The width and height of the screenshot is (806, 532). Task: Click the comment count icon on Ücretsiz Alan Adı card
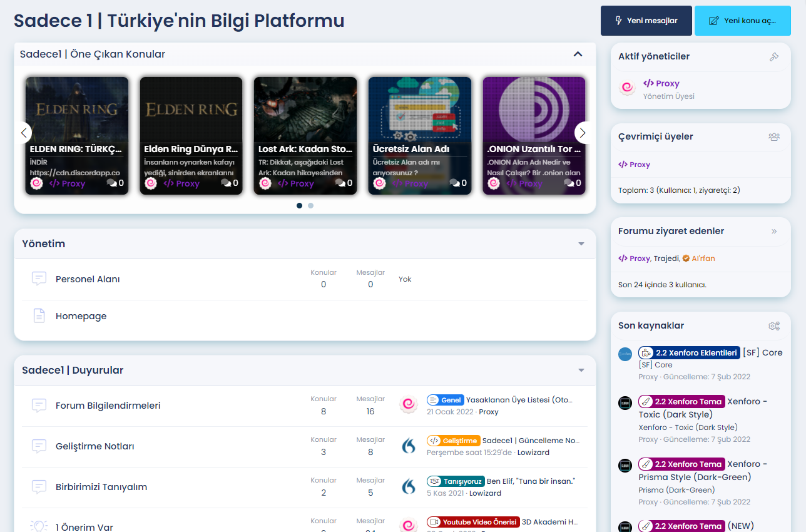pos(455,183)
